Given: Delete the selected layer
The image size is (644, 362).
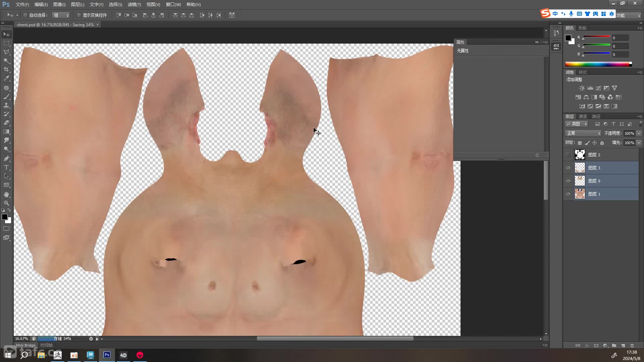Looking at the screenshot, I should click(x=632, y=346).
